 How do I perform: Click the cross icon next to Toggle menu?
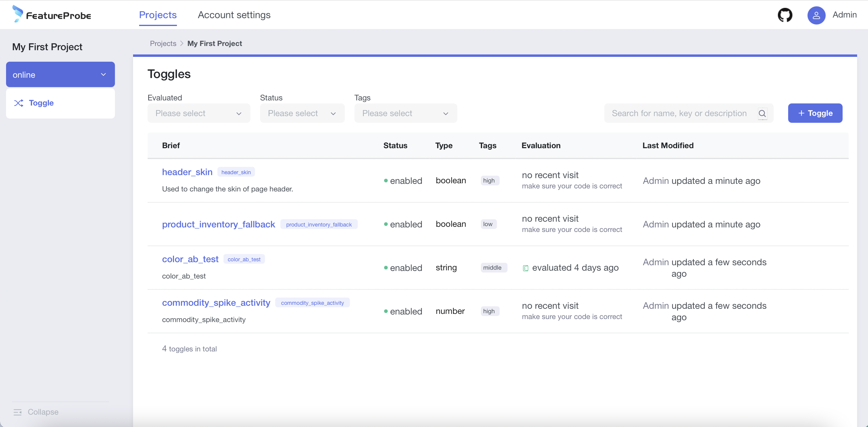pos(18,103)
